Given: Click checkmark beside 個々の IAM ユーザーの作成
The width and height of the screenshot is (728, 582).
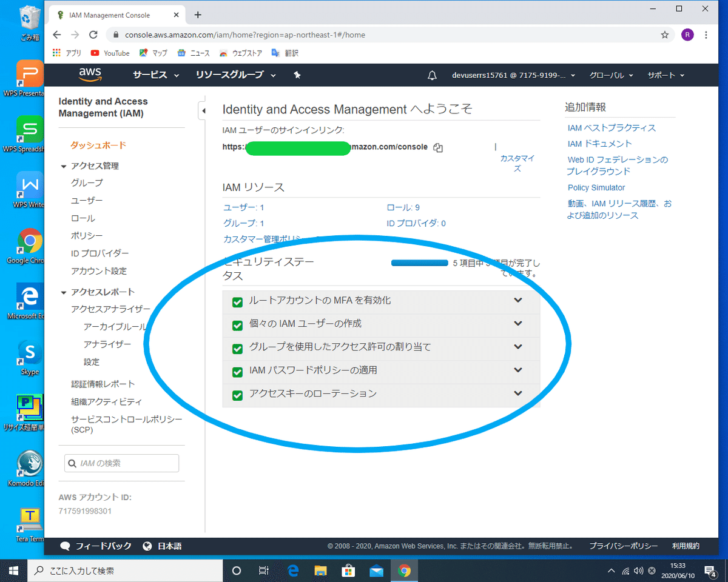Looking at the screenshot, I should [x=238, y=326].
